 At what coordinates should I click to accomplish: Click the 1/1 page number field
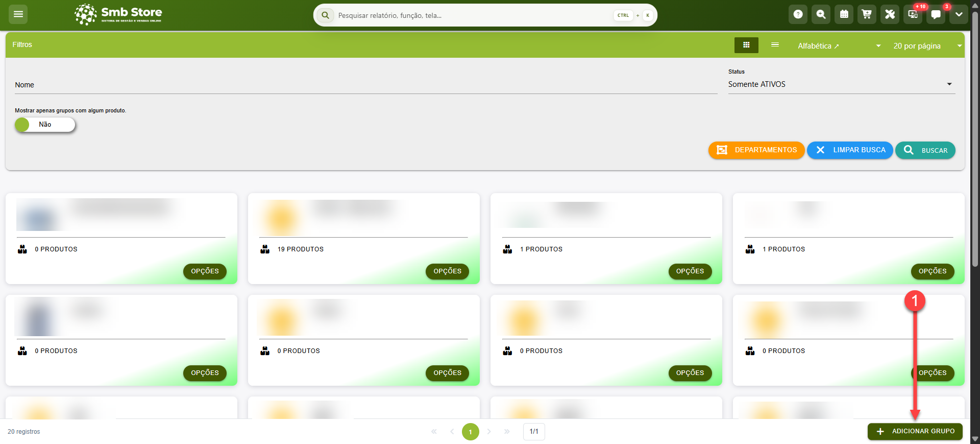534,432
